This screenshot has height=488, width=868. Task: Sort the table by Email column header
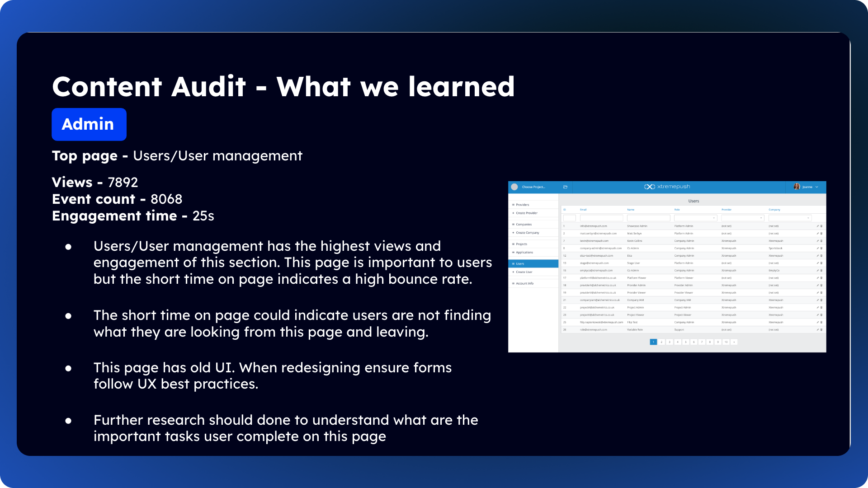(583, 210)
